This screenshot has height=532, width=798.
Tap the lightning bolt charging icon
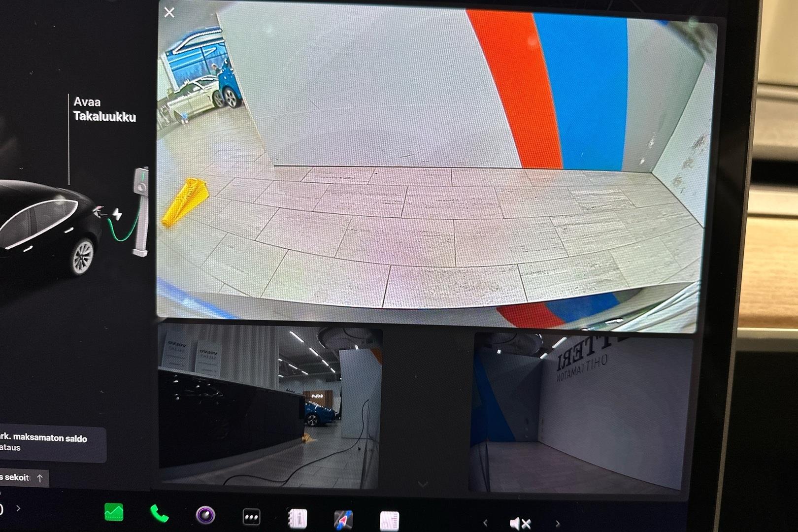[117, 214]
